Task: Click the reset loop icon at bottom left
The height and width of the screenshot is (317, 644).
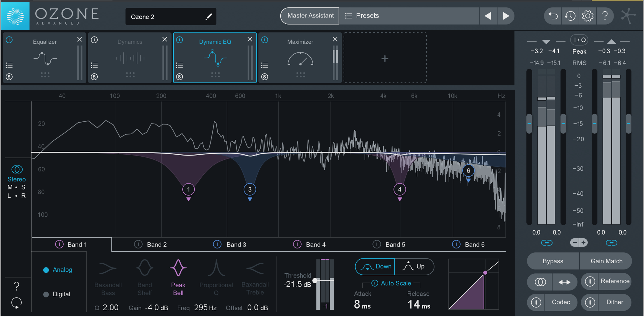Action: pyautogui.click(x=16, y=303)
